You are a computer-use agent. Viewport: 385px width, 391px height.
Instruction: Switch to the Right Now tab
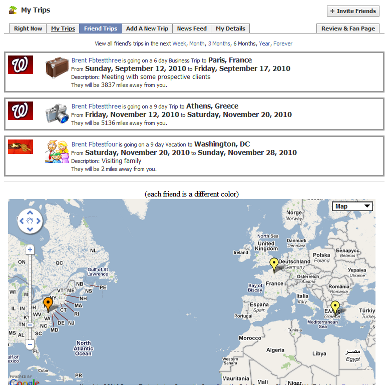tap(28, 28)
